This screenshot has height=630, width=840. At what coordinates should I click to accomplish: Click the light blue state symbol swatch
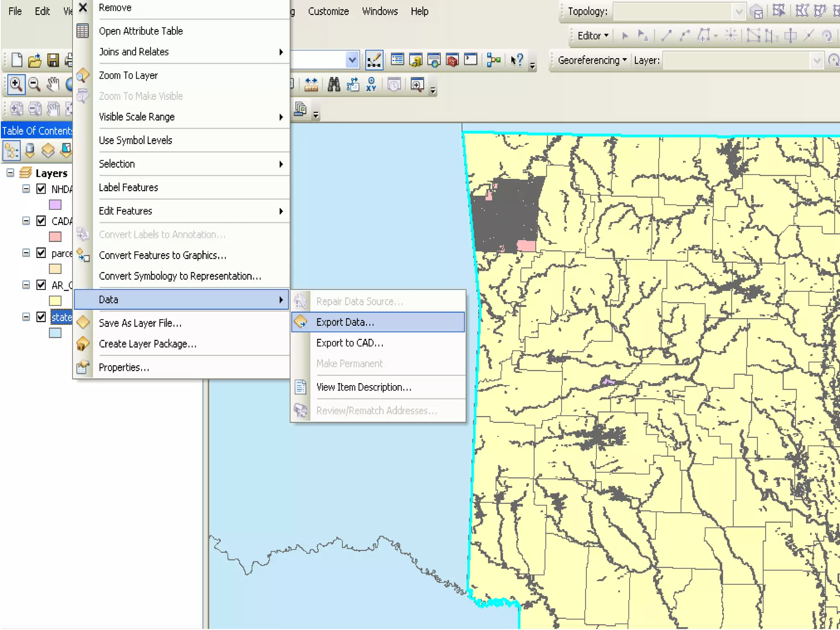click(55, 333)
